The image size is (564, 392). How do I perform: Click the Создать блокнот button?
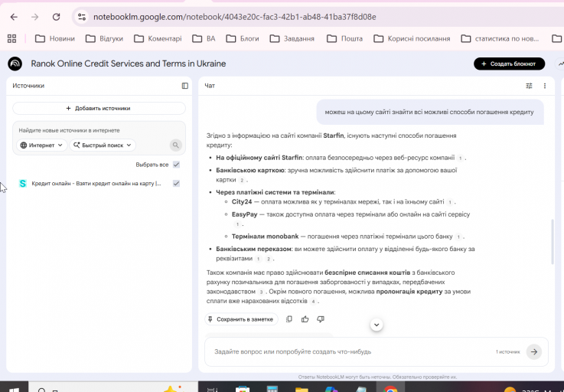point(509,64)
